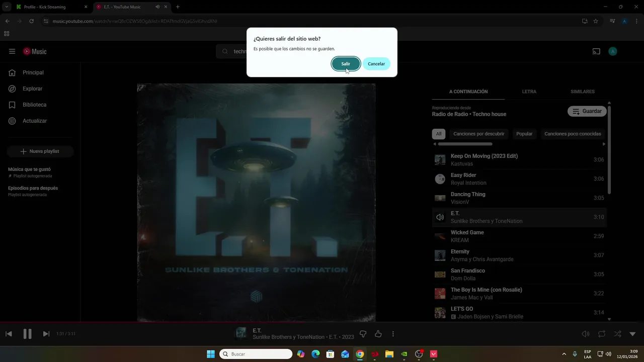The height and width of the screenshot is (362, 644).
Task: Click Guardar to save the queue
Action: [x=587, y=111]
